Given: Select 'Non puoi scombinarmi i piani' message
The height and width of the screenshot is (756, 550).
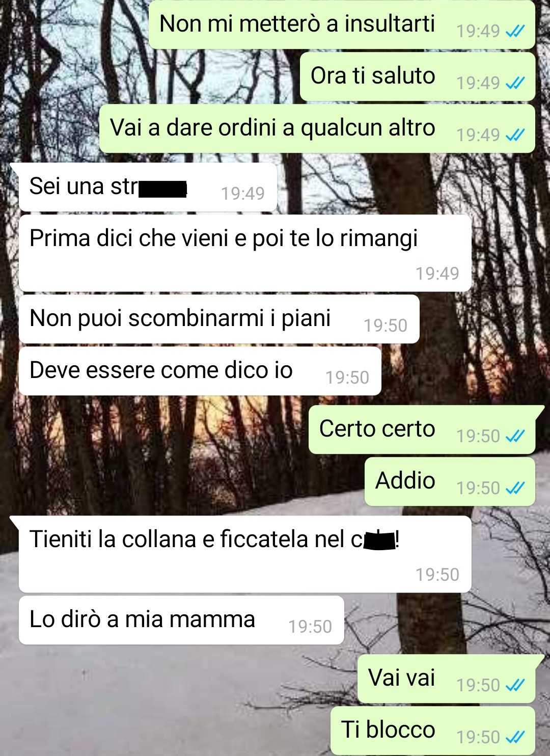Looking at the screenshot, I should click(x=219, y=319).
